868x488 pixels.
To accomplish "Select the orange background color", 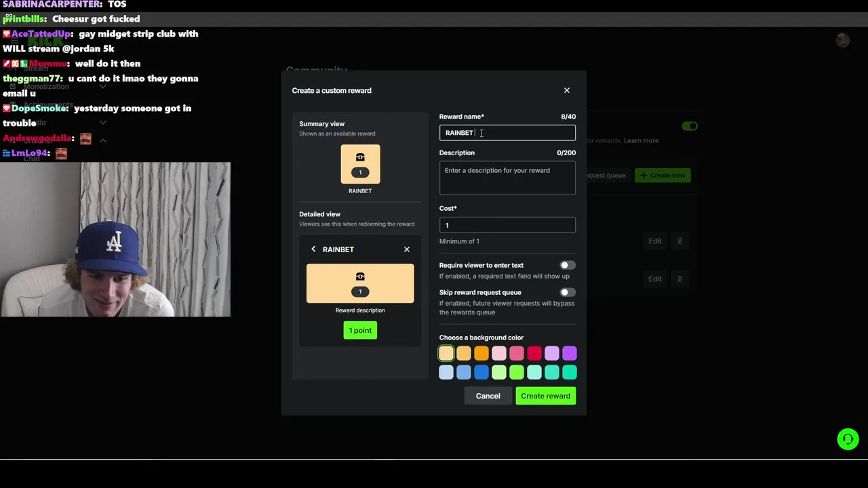I will click(481, 353).
